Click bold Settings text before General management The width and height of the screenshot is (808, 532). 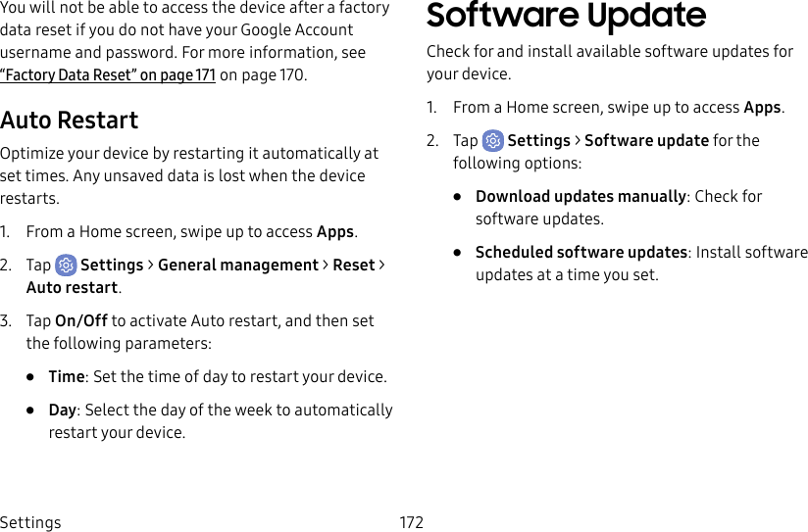pos(112,266)
